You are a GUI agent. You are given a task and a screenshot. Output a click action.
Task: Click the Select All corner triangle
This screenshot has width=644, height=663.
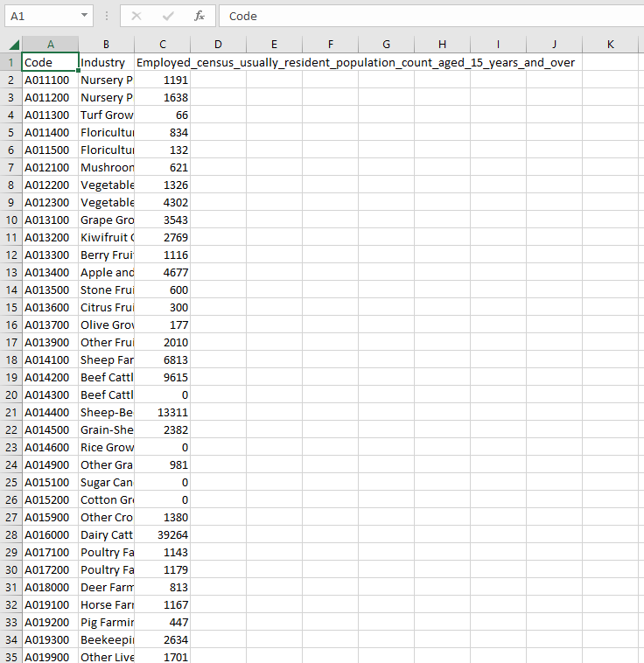(x=14, y=45)
